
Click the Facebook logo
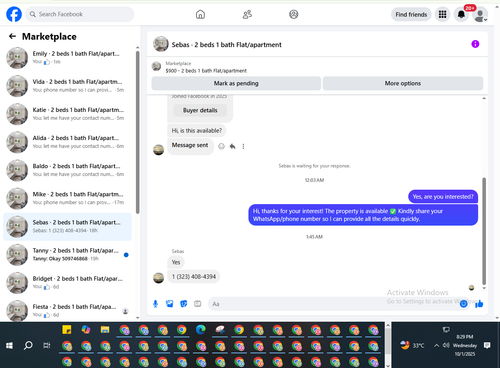14,14
